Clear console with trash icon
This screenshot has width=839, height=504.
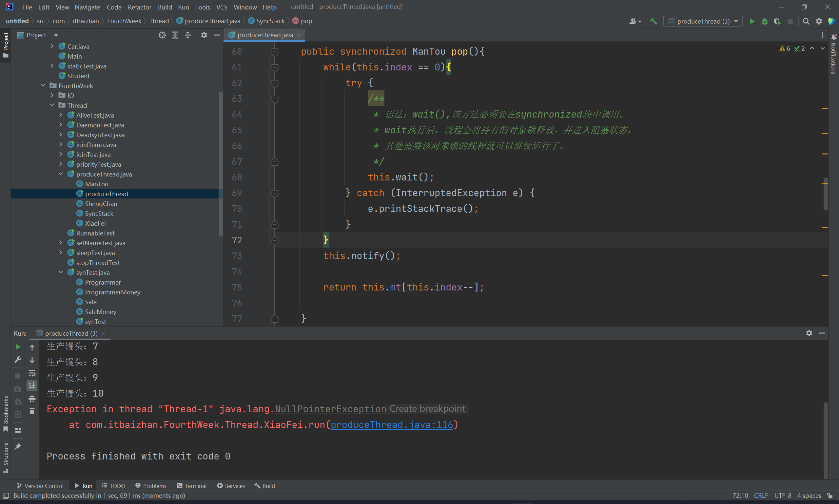(32, 411)
